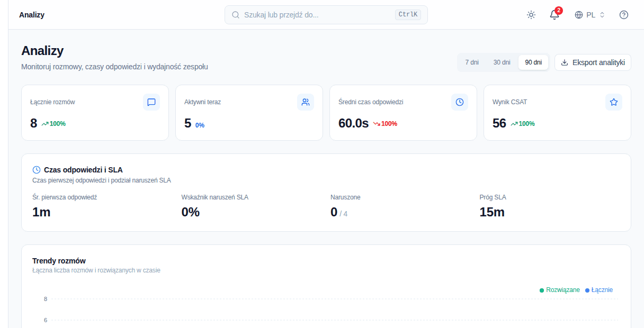Switch to the 30 dni range
Screen dimensions: 644x328
502,62
